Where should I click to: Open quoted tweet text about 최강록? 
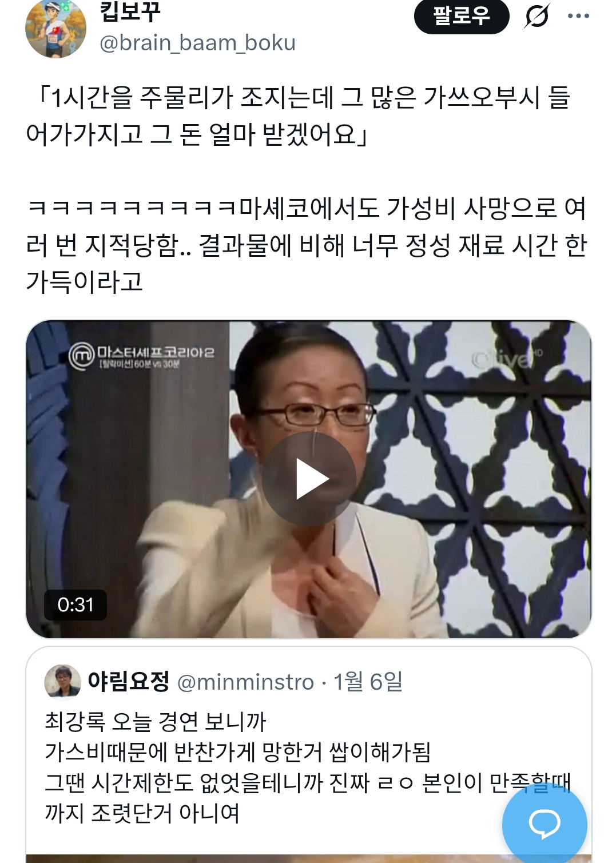308,767
